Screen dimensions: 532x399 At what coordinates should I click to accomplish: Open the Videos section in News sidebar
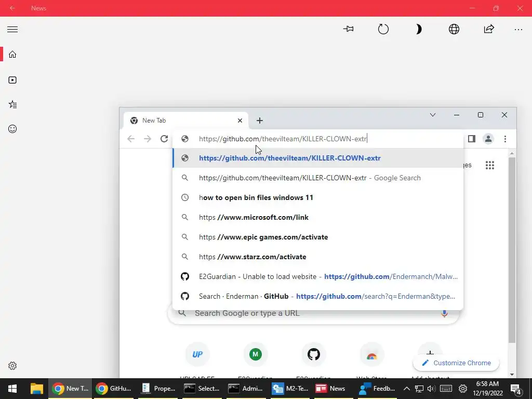12,80
